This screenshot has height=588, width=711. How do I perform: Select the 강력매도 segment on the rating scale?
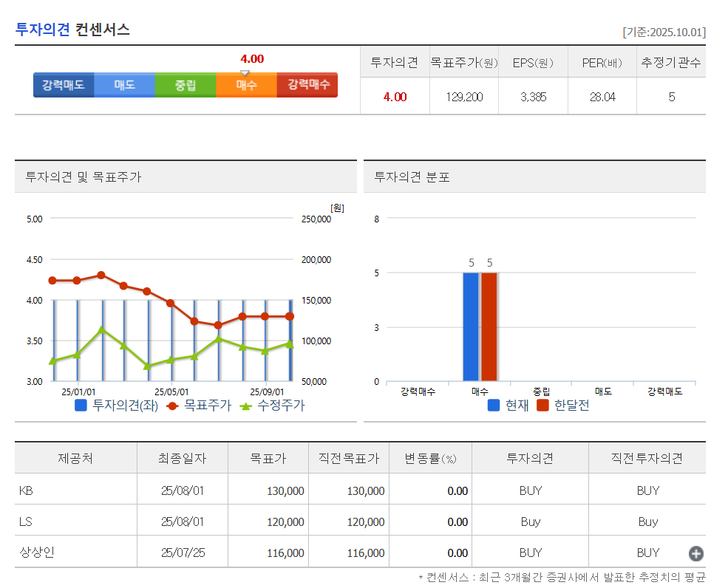[x=64, y=85]
